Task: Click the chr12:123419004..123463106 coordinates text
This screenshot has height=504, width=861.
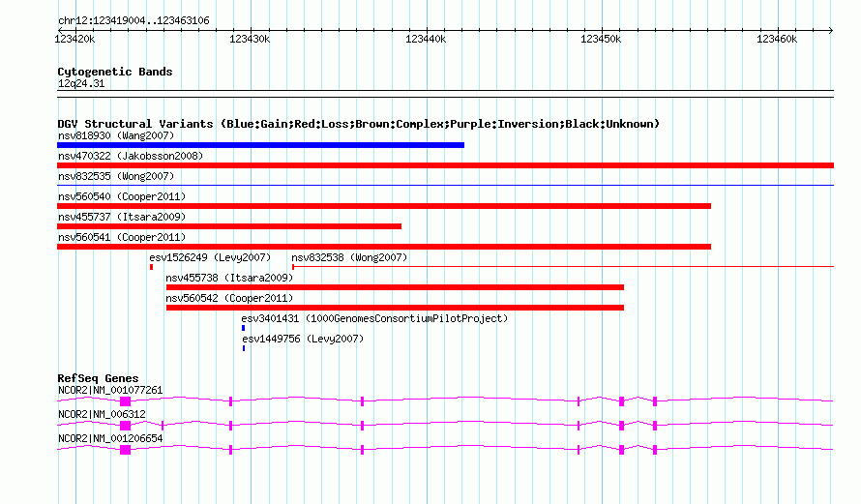Action: click(134, 21)
